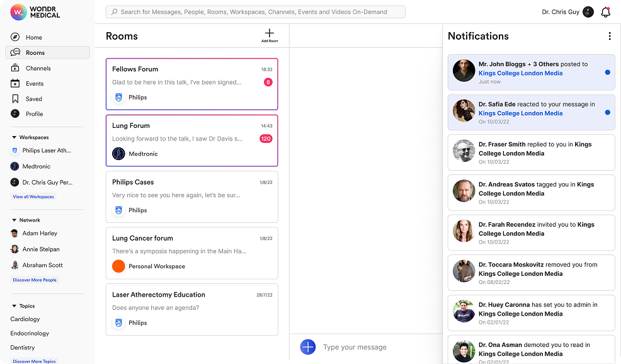This screenshot has width=621, height=364.
Task: Collapse the Workspaces section
Action: point(14,137)
